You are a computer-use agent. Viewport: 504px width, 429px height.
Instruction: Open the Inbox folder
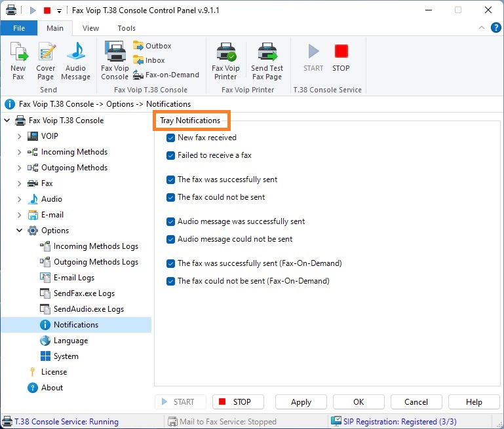[x=149, y=60]
